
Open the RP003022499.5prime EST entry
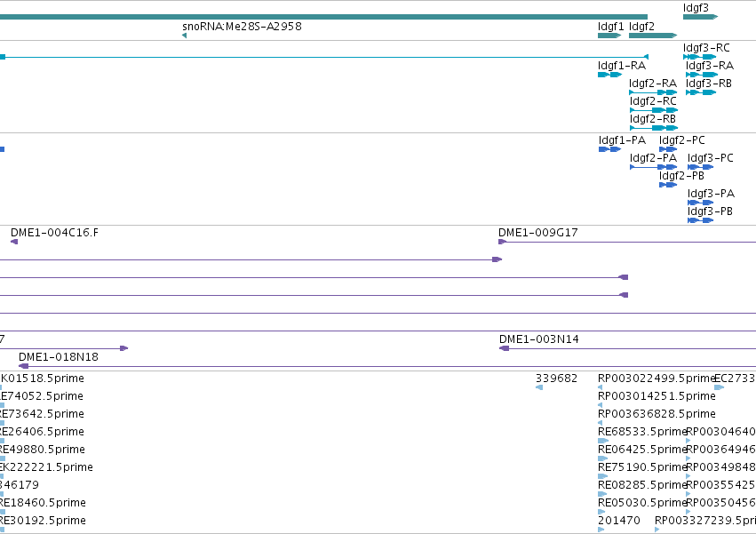pos(657,379)
